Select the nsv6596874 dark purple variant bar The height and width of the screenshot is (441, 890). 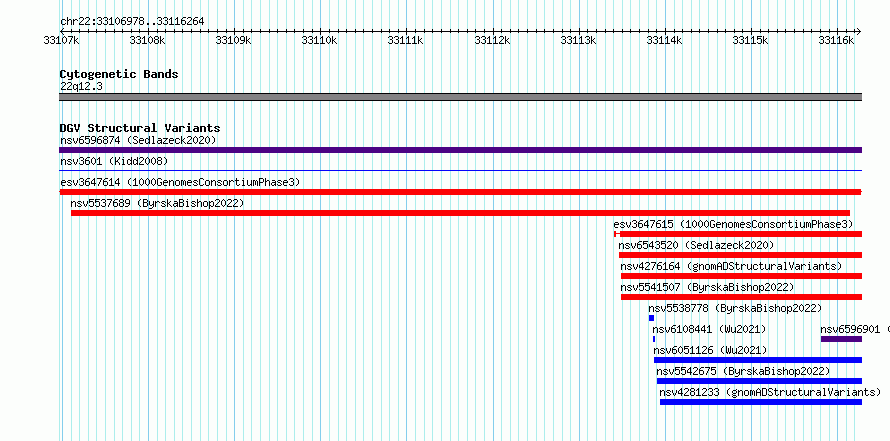460,150
